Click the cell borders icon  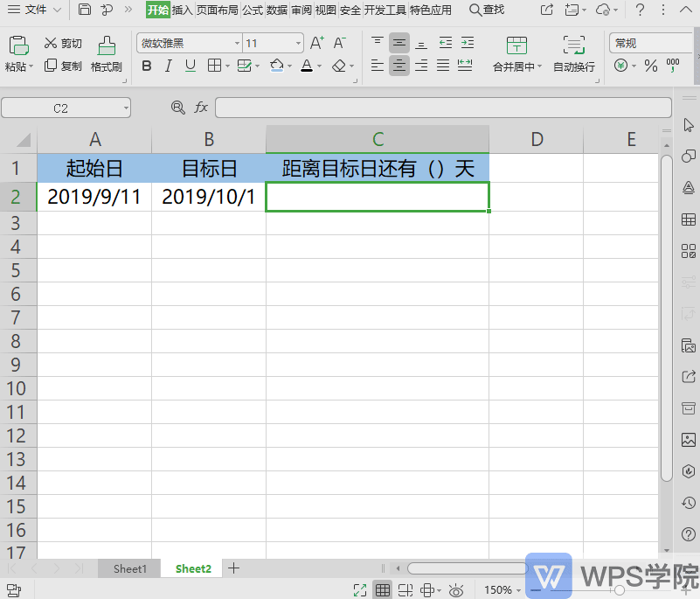[214, 66]
